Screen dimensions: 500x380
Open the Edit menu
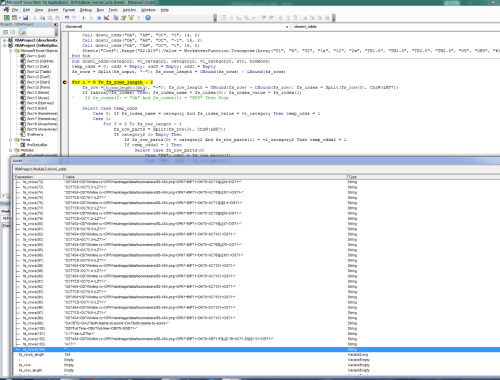pyautogui.click(x=26, y=10)
